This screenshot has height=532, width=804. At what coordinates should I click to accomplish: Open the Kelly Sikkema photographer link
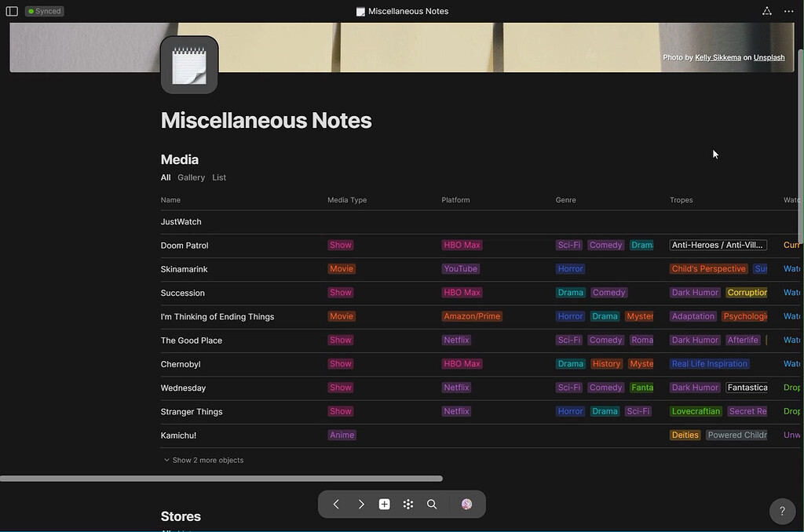click(x=718, y=57)
